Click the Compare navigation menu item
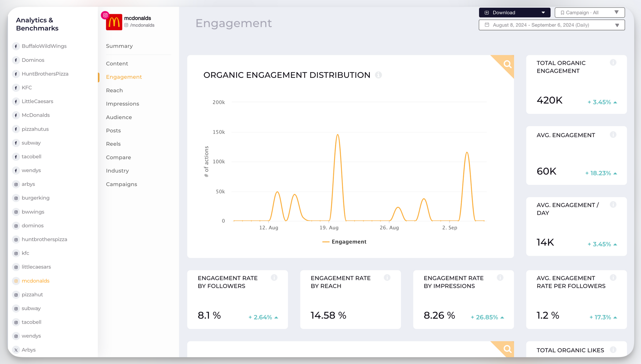641x364 pixels. pyautogui.click(x=119, y=157)
